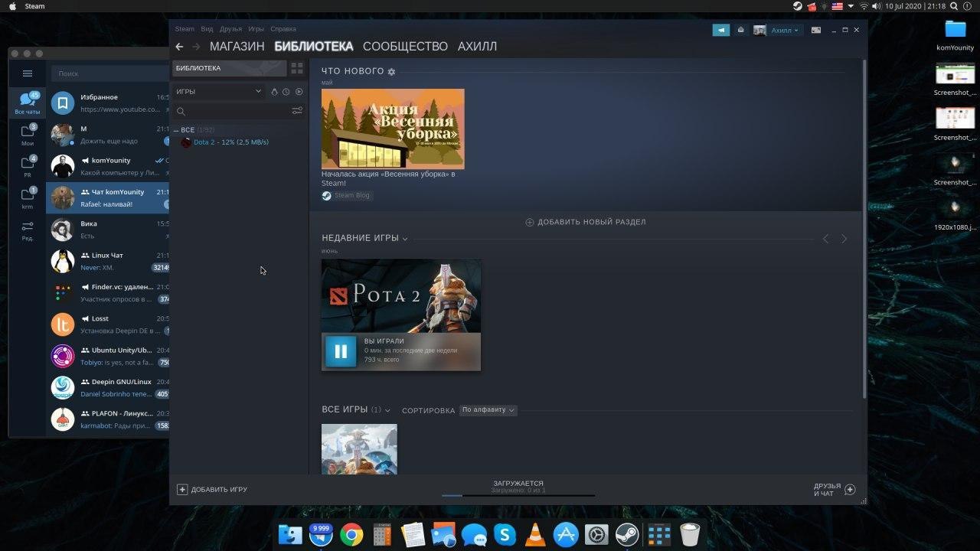Open the Вика chat in Telegram
Image resolution: width=980 pixels, height=551 pixels.
tap(108, 230)
